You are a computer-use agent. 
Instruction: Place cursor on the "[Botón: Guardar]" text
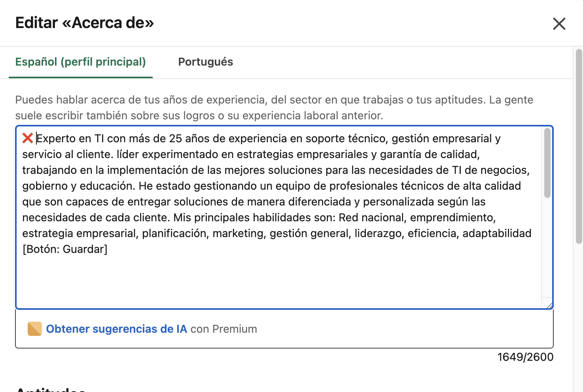pyautogui.click(x=65, y=249)
